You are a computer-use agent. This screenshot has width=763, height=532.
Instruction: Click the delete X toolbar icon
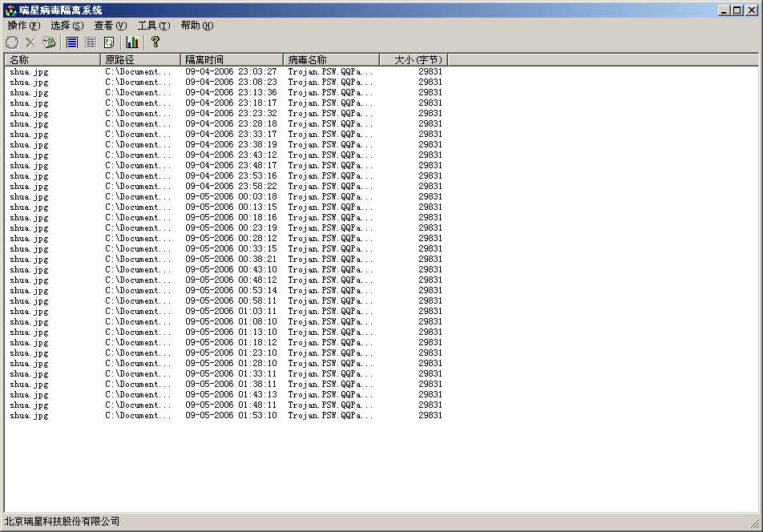(30, 42)
